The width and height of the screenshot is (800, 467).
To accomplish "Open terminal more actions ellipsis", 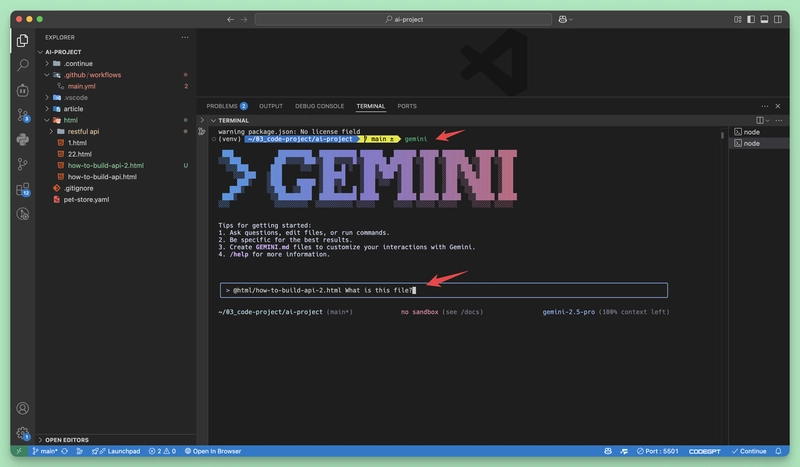I will (779, 120).
